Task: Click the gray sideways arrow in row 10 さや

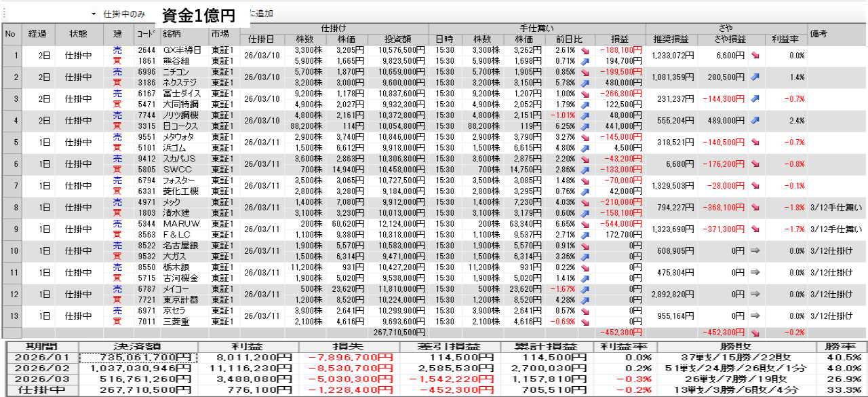Action: [x=754, y=251]
